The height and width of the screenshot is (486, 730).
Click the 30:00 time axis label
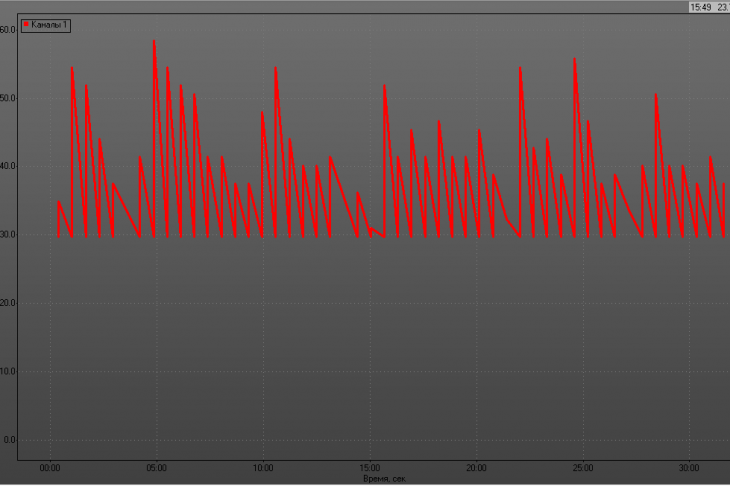[x=689, y=468]
